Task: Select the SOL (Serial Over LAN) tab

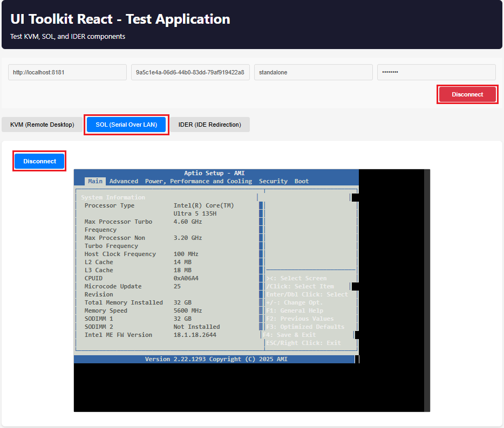Action: (126, 125)
